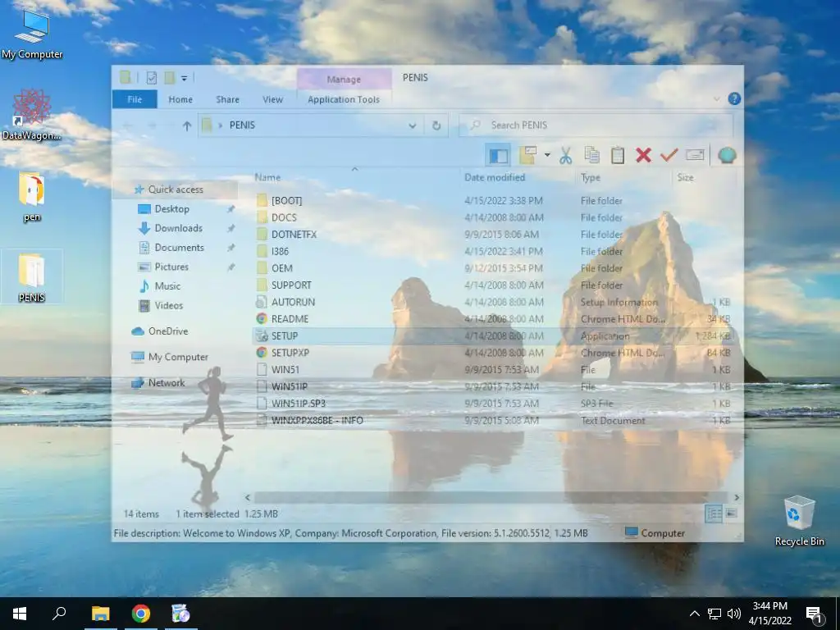840x630 pixels.
Task: Select OneDrive in the navigation pane
Action: pyautogui.click(x=168, y=331)
